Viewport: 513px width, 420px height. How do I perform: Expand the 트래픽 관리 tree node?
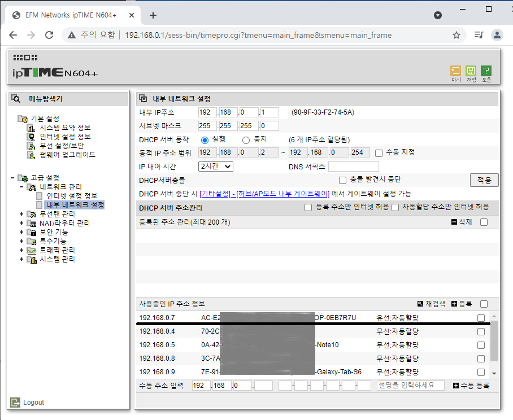pos(21,251)
